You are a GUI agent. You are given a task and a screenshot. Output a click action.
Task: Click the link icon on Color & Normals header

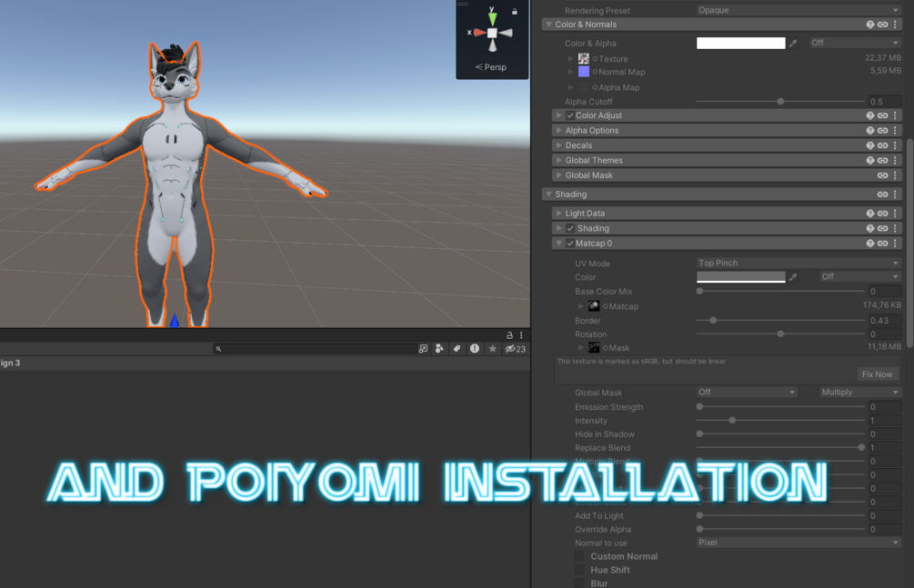tap(882, 25)
